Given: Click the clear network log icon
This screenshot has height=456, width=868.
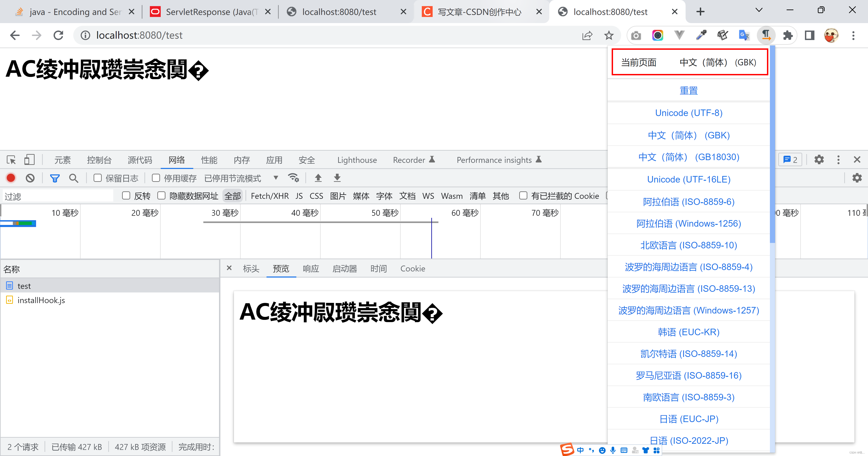Looking at the screenshot, I should (30, 178).
